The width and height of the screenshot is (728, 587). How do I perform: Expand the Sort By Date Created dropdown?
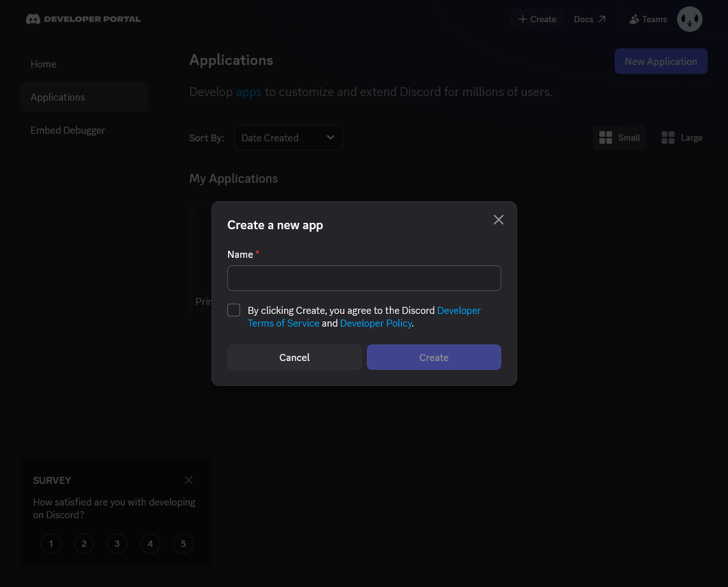pos(288,138)
